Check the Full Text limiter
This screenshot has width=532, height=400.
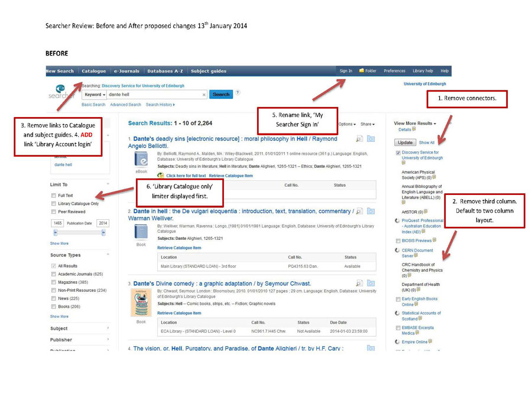click(54, 196)
